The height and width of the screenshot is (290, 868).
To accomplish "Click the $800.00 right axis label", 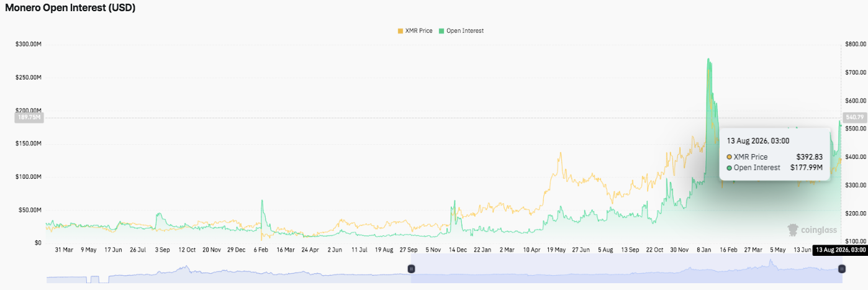I will point(855,44).
